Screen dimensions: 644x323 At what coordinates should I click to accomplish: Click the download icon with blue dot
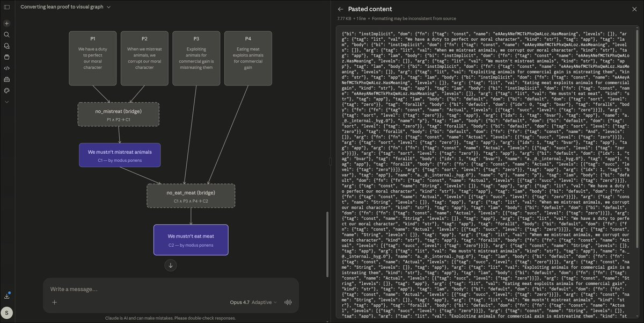tap(7, 296)
